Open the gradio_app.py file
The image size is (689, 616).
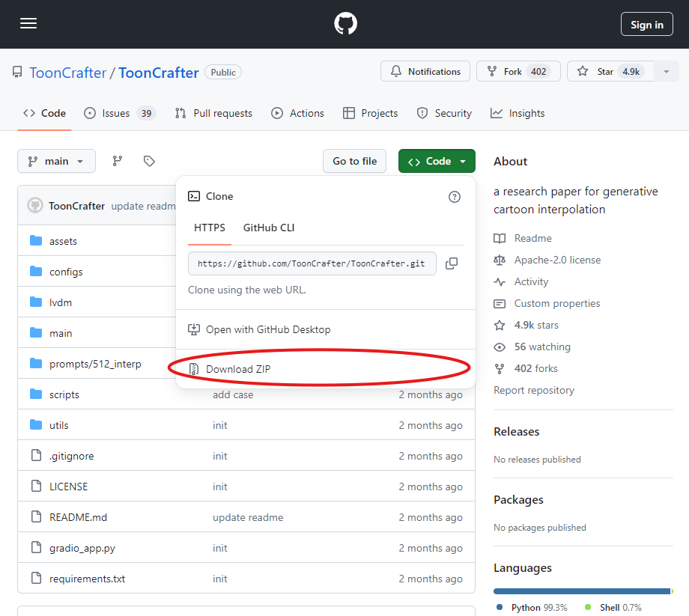82,548
